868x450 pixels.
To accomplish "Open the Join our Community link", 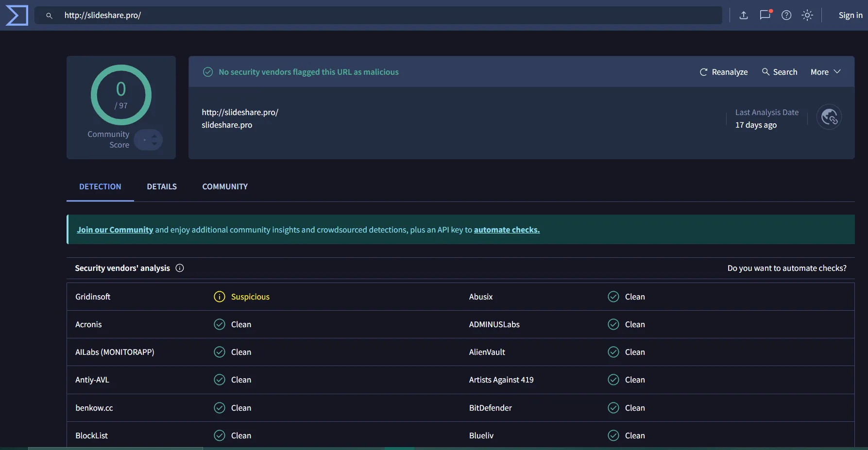I will (115, 230).
